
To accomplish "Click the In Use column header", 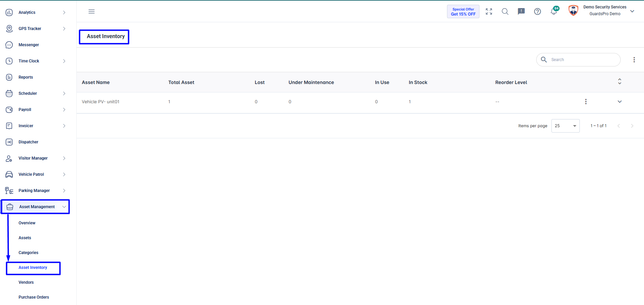I will [382, 82].
